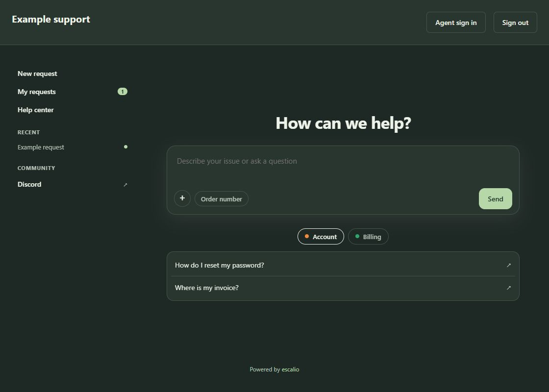This screenshot has height=392, width=549.
Task: Open Where is my invoice? article
Action: click(343, 288)
